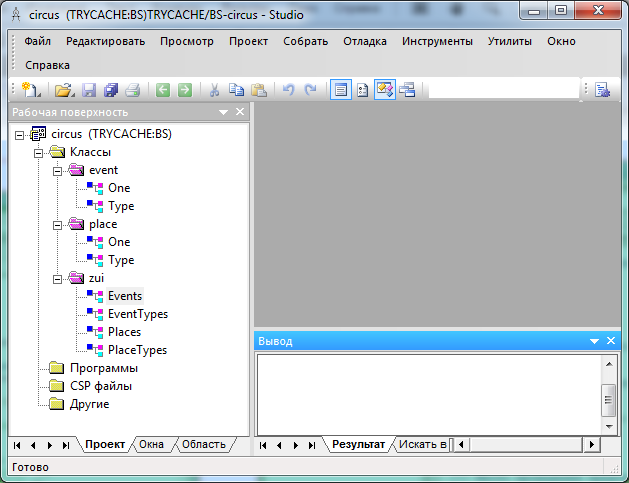Click output panel vertical scrollbar thumb
629x483 pixels.
point(609,400)
